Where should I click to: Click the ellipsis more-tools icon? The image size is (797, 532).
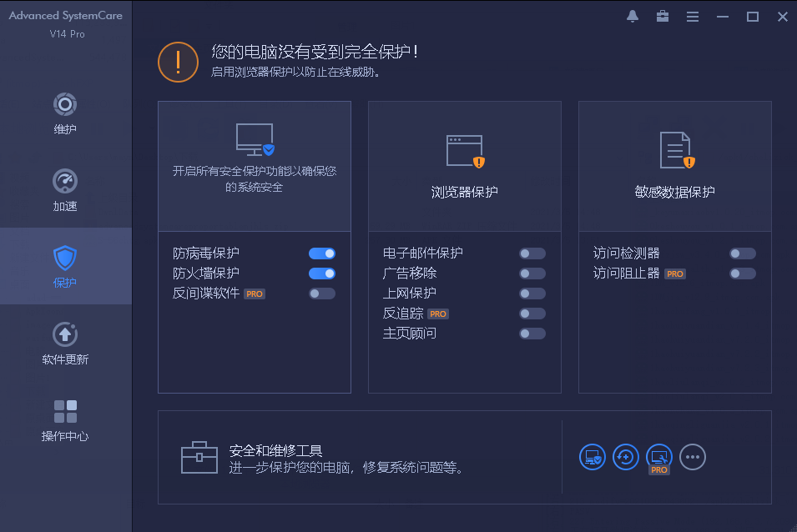pyautogui.click(x=692, y=457)
